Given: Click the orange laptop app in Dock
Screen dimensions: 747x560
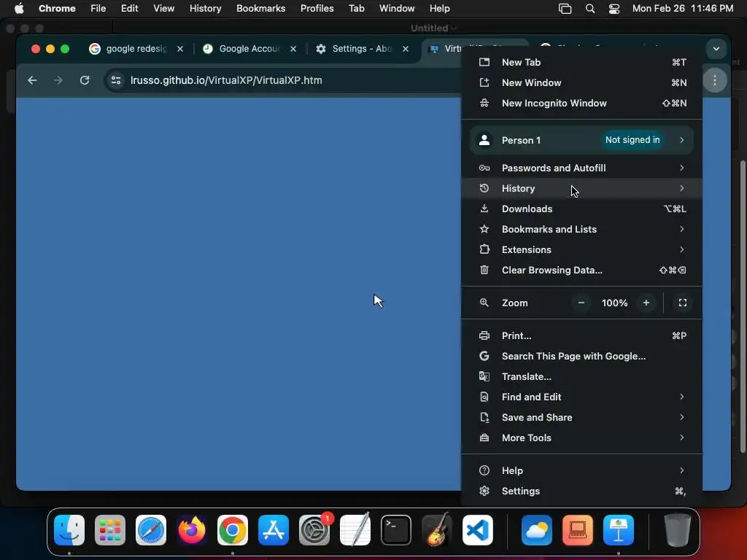Looking at the screenshot, I should tap(578, 530).
